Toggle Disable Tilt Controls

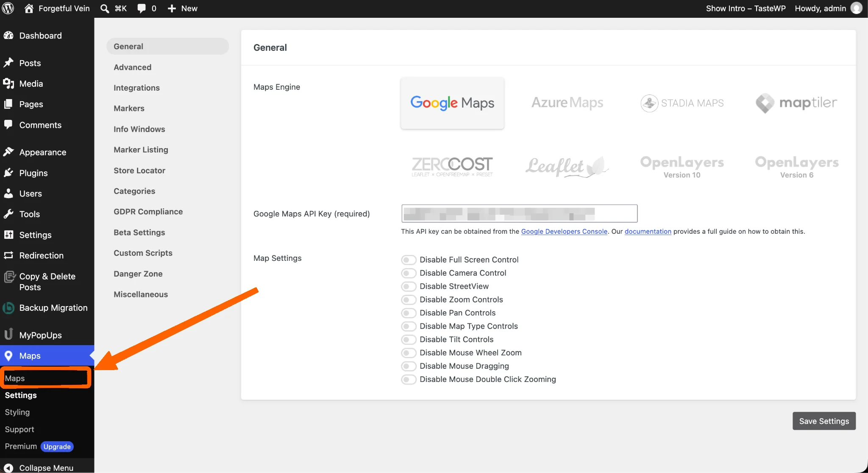point(409,339)
